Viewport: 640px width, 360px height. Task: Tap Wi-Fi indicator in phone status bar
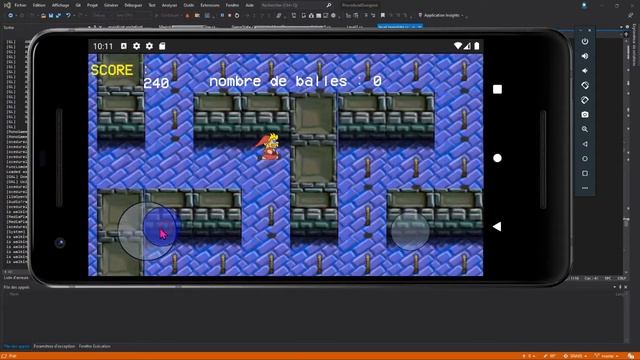coord(458,46)
